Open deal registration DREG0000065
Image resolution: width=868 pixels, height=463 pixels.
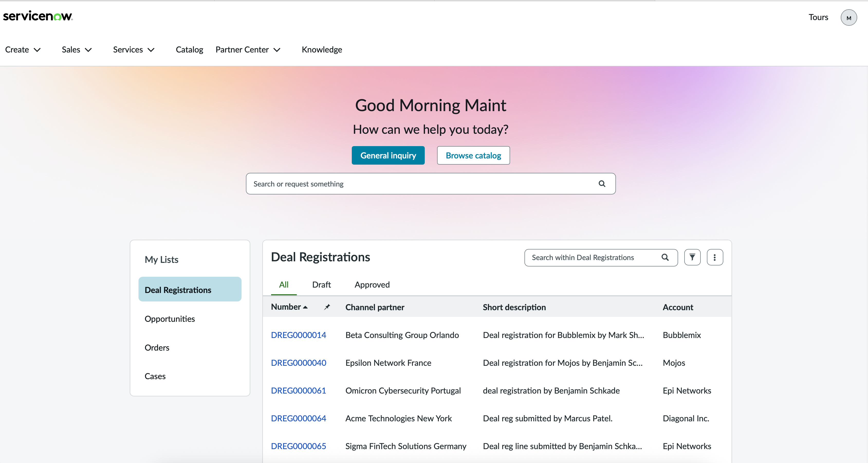[x=299, y=446]
